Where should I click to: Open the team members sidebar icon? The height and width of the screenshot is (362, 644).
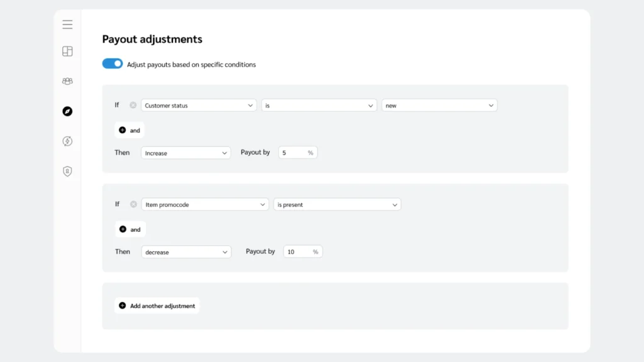click(67, 81)
